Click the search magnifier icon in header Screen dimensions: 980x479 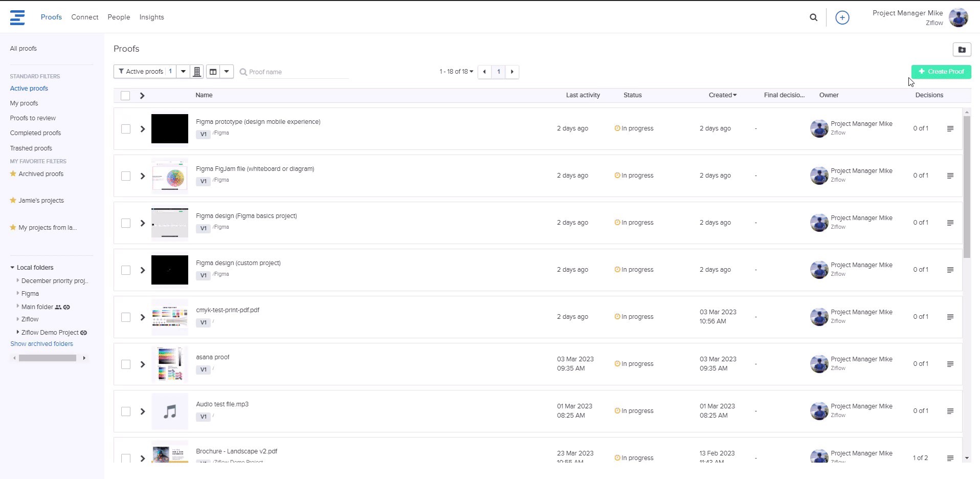pyautogui.click(x=813, y=17)
